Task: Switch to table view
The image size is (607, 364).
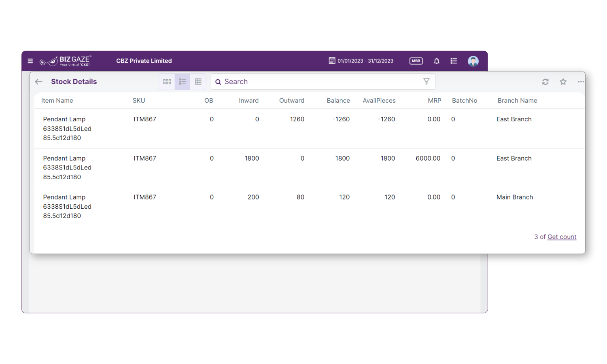Action: point(198,82)
